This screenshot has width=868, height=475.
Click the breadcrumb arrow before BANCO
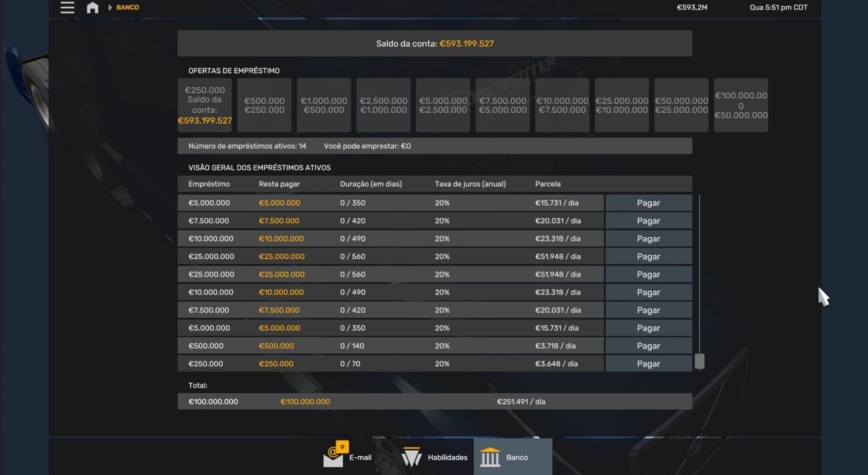click(x=110, y=7)
